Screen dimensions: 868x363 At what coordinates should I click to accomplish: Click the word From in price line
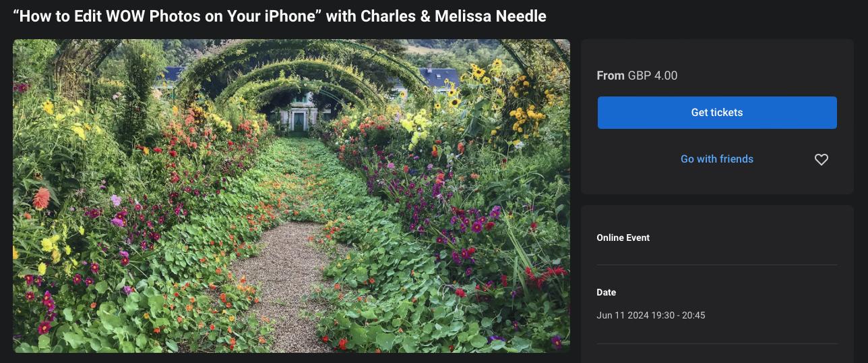tap(611, 76)
